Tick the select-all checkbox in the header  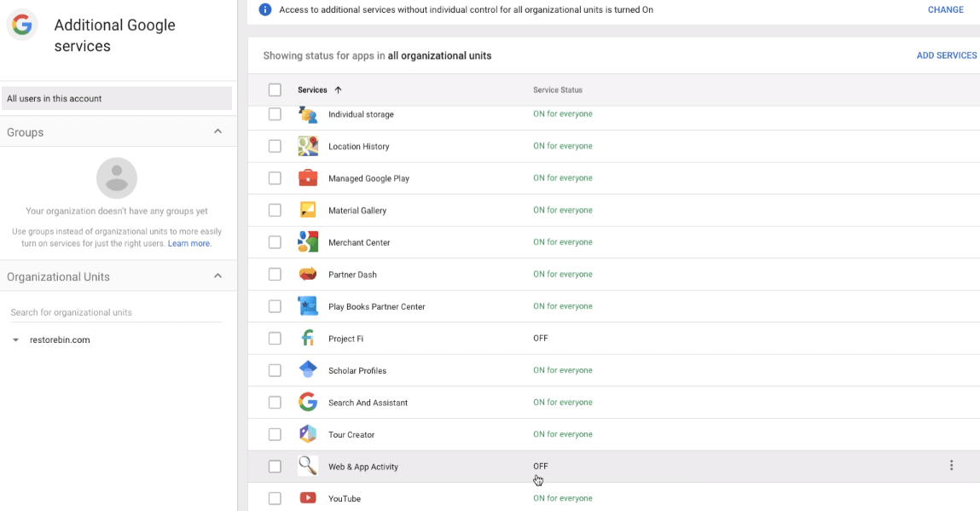[275, 90]
